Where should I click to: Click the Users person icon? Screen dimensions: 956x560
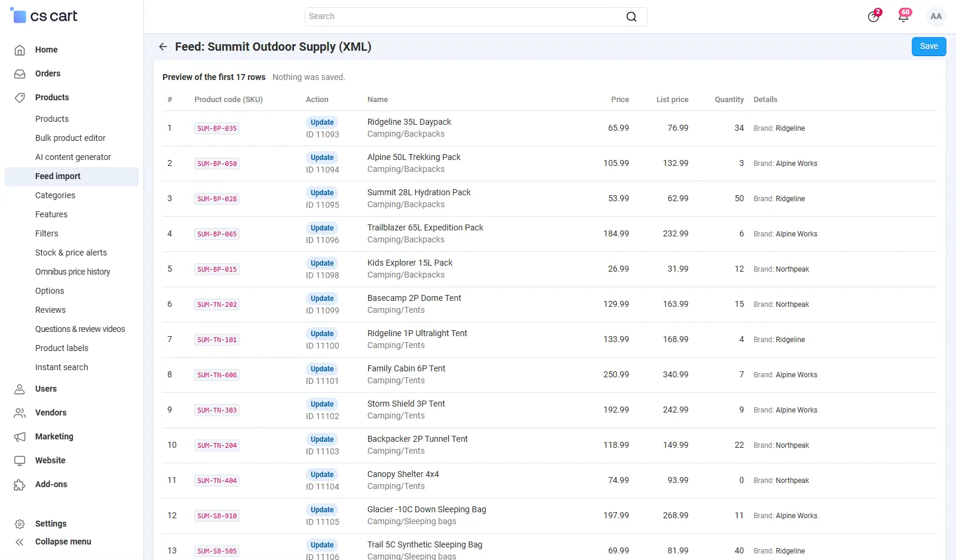coord(20,389)
